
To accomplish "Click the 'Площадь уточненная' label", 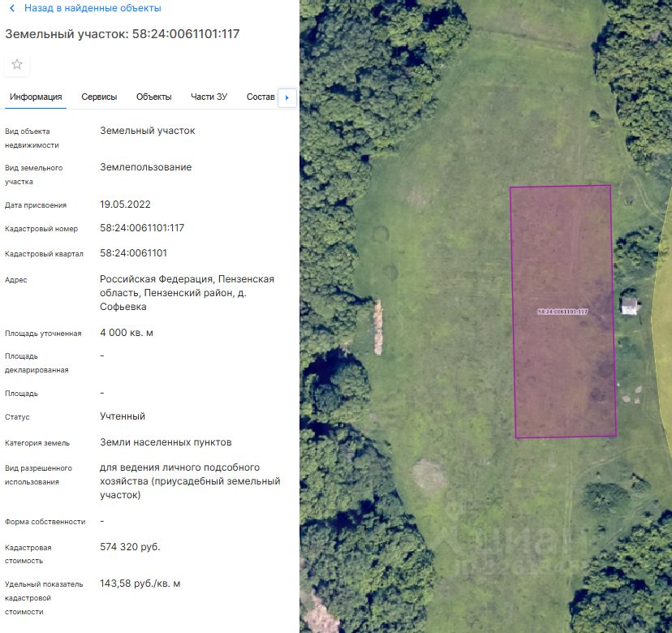I will [x=43, y=334].
